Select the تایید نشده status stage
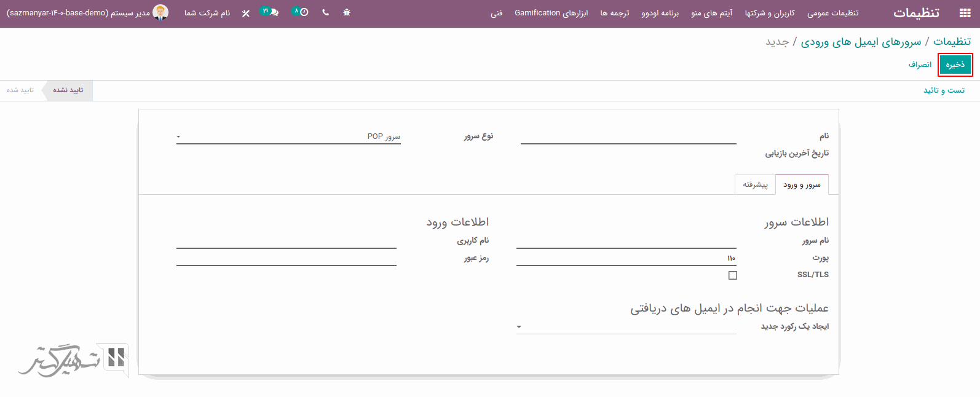This screenshot has width=980, height=397. [68, 90]
